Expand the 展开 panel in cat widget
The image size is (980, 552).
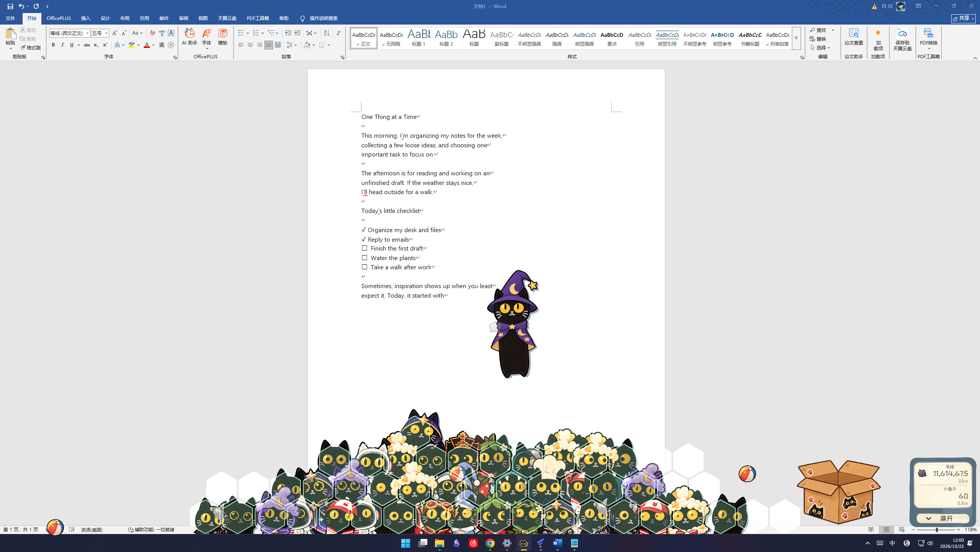(942, 519)
